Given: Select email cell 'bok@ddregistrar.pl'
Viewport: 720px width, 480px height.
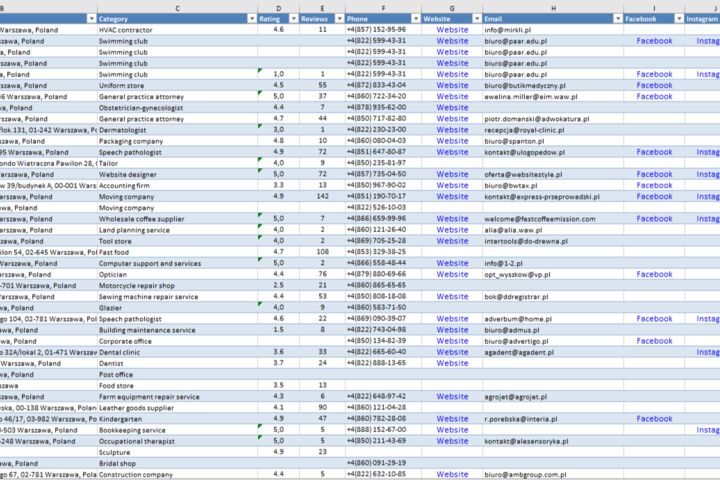Looking at the screenshot, I should [553, 297].
